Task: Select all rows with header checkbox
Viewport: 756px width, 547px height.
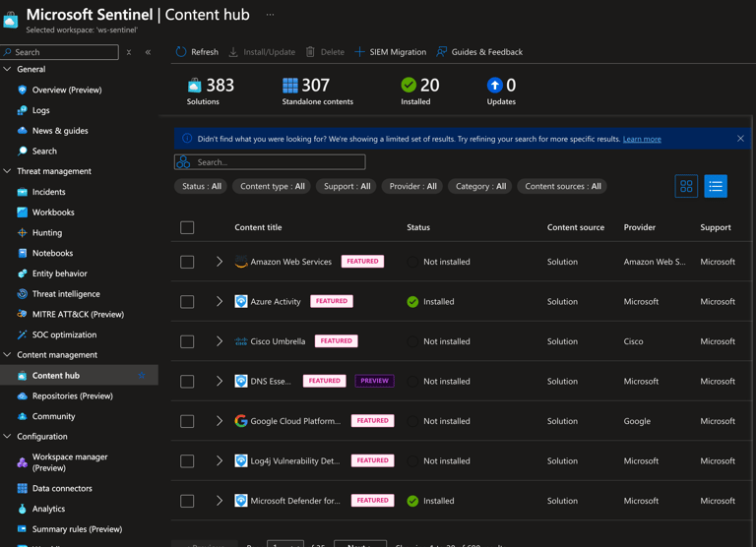Action: point(187,227)
